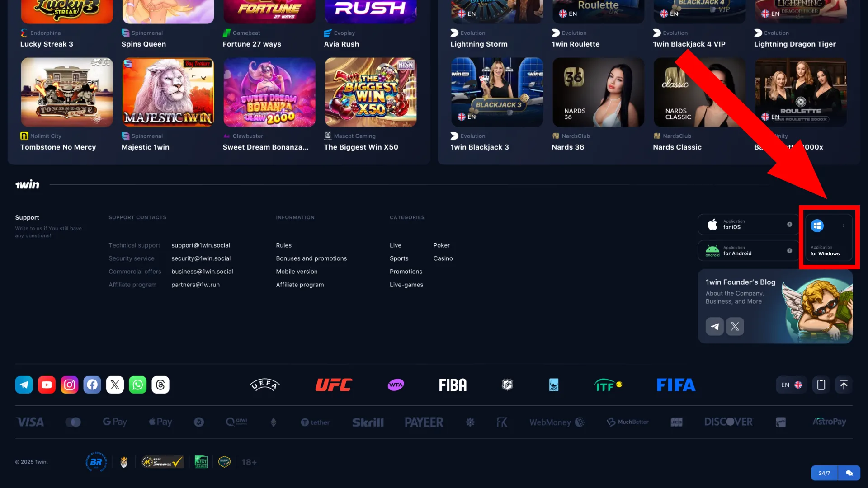Go to the Live-games category
This screenshot has width=868, height=488.
coord(406,285)
